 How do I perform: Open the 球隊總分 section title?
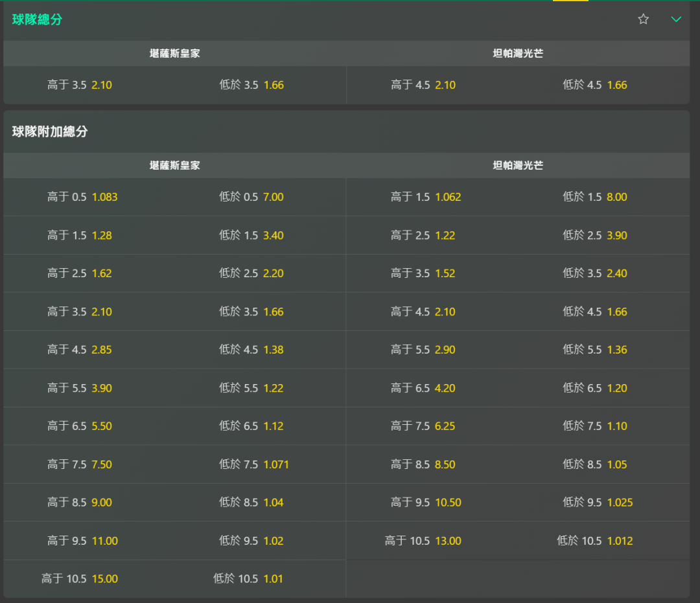[37, 19]
